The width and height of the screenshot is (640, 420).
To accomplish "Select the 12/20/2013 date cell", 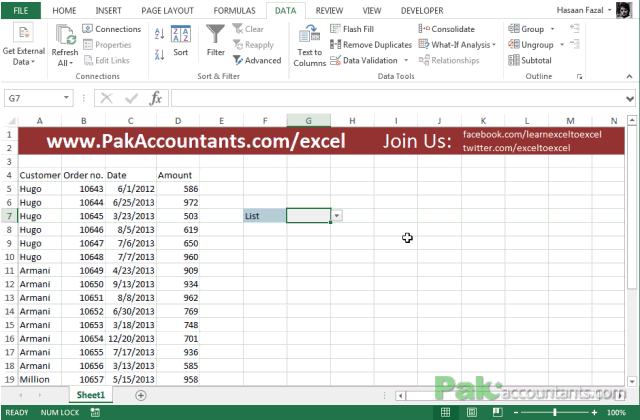I will (131, 339).
